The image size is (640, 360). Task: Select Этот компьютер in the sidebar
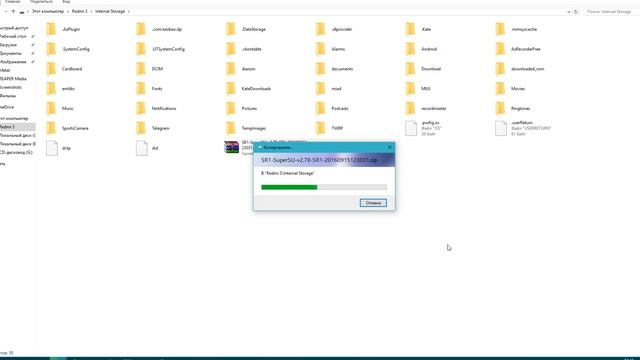(14, 118)
